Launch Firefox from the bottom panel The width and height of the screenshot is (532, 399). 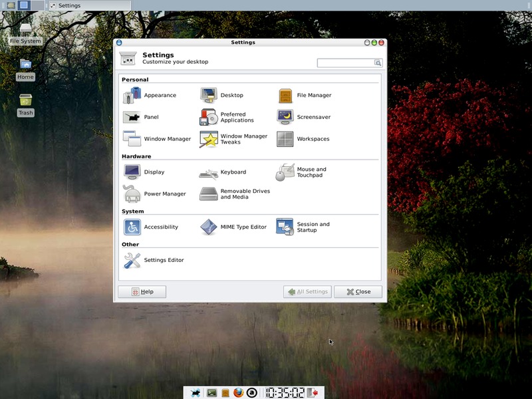click(x=239, y=392)
